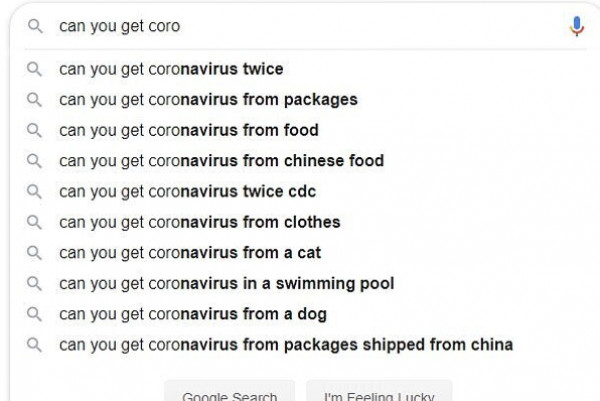Screen dimensions: 600x401
Task: Choose suggestion 'coronavirus from food'
Action: [189, 131]
